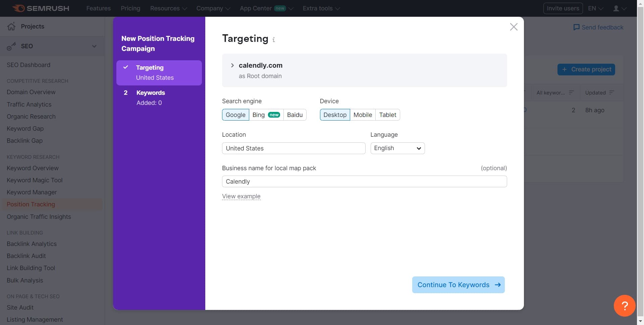
Task: Select Baidu as search engine
Action: click(x=294, y=115)
